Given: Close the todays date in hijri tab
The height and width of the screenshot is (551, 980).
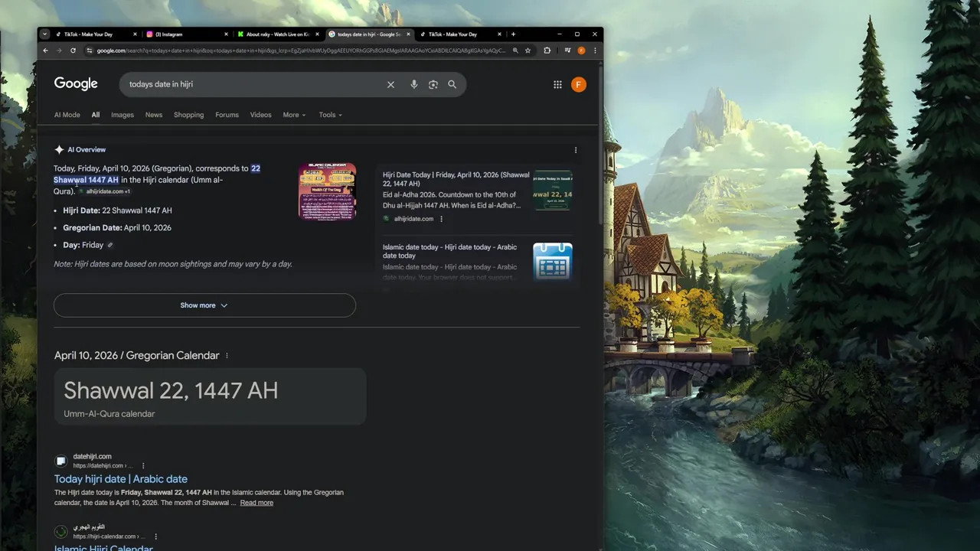Looking at the screenshot, I should 409,34.
